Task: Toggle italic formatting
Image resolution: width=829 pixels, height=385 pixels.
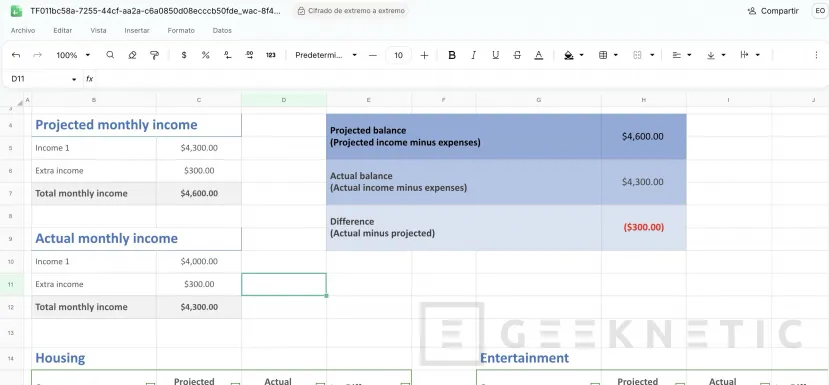Action: (x=474, y=55)
